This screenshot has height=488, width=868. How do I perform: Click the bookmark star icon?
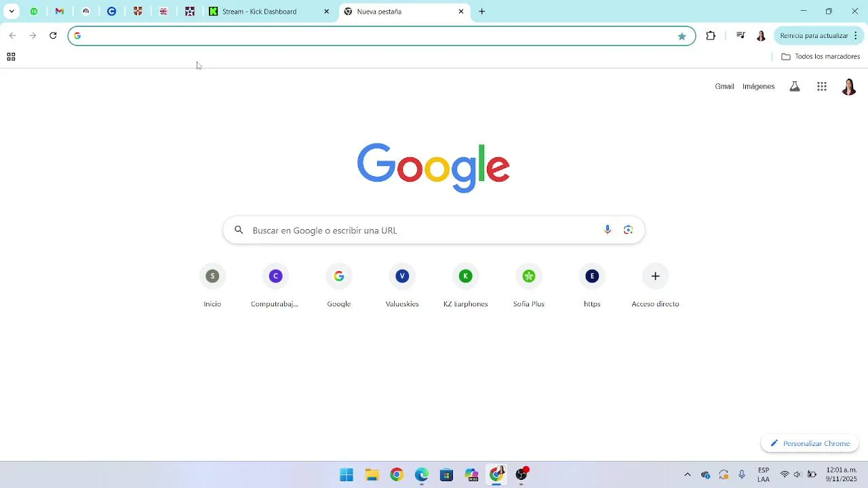(682, 36)
